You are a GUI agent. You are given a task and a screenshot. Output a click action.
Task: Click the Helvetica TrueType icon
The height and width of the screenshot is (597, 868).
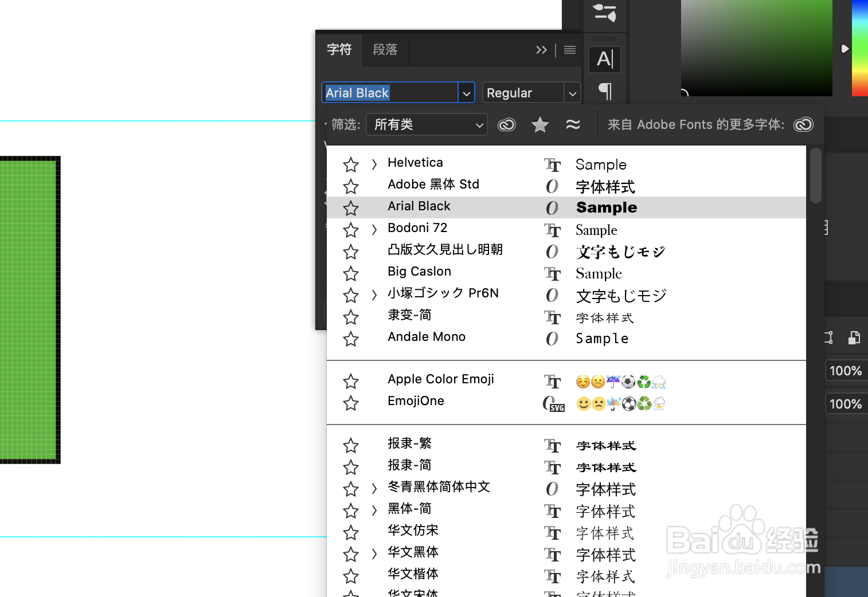pos(552,165)
